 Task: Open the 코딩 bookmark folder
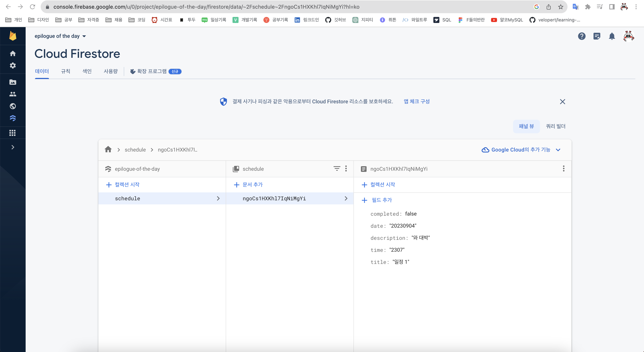coord(137,20)
